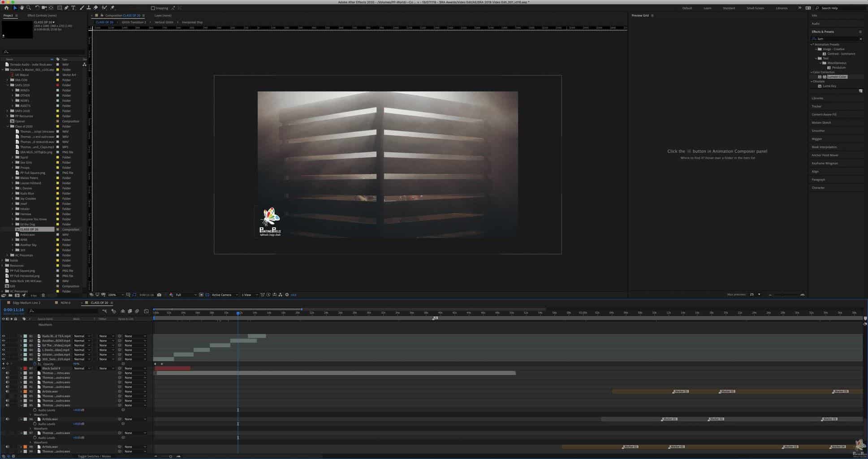Image resolution: width=868 pixels, height=459 pixels.
Task: Select the Puppet Pin tool
Action: (112, 8)
